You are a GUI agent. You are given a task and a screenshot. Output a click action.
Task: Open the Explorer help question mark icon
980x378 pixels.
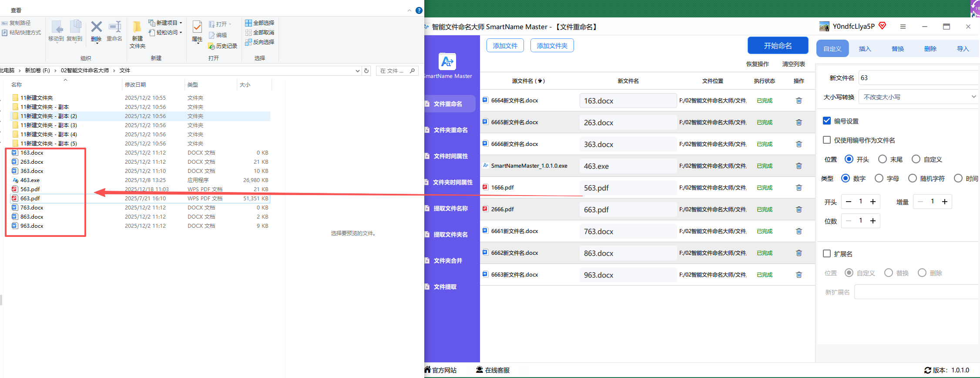pyautogui.click(x=419, y=10)
